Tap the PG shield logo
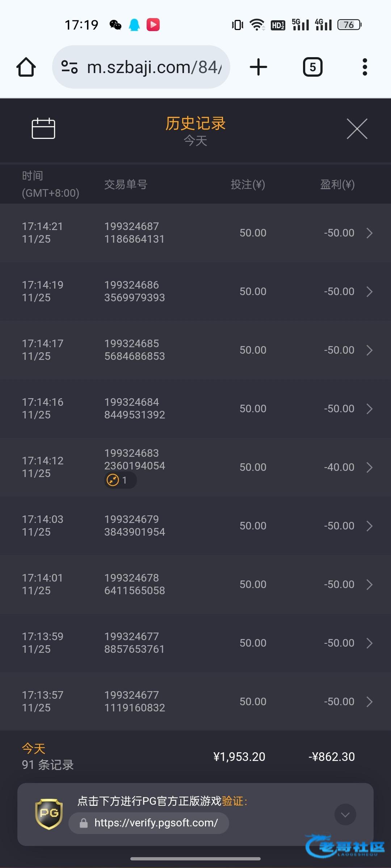 49,814
